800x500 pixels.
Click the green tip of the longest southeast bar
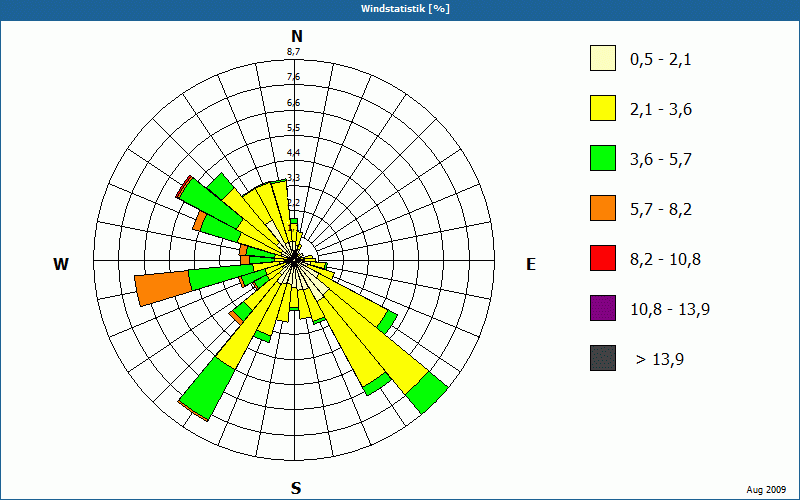[x=427, y=392]
